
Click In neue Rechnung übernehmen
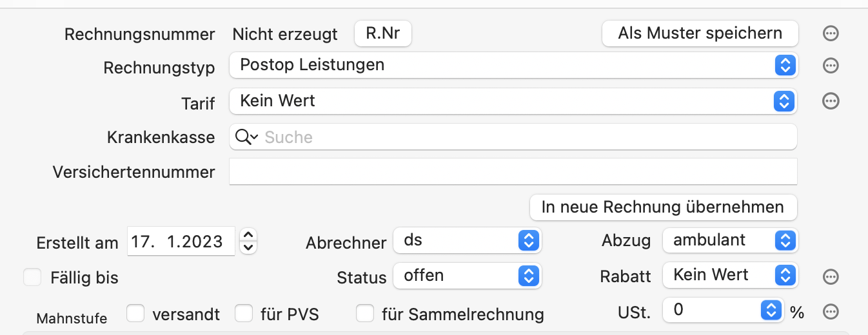(663, 207)
